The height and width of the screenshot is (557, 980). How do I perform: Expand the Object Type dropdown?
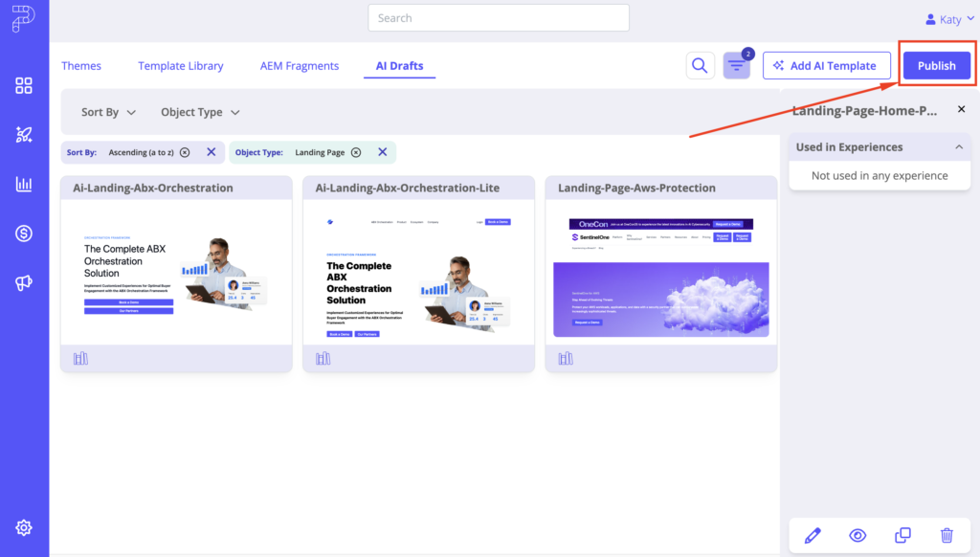pos(200,112)
